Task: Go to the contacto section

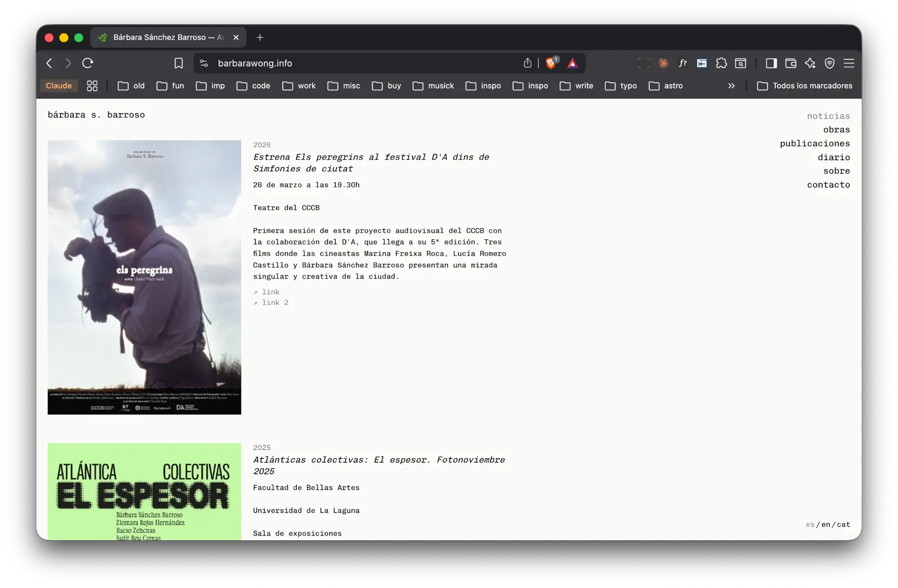Action: click(x=828, y=185)
